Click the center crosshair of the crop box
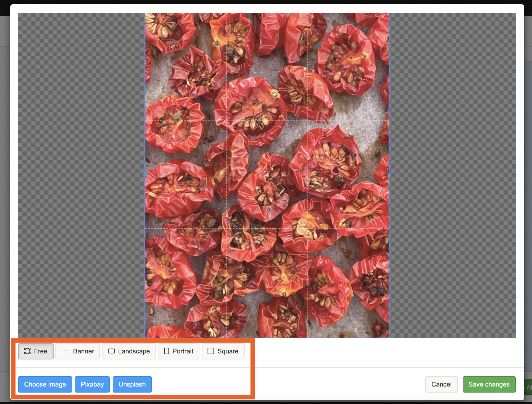Screen dimensions: 532x404 pos(267,175)
